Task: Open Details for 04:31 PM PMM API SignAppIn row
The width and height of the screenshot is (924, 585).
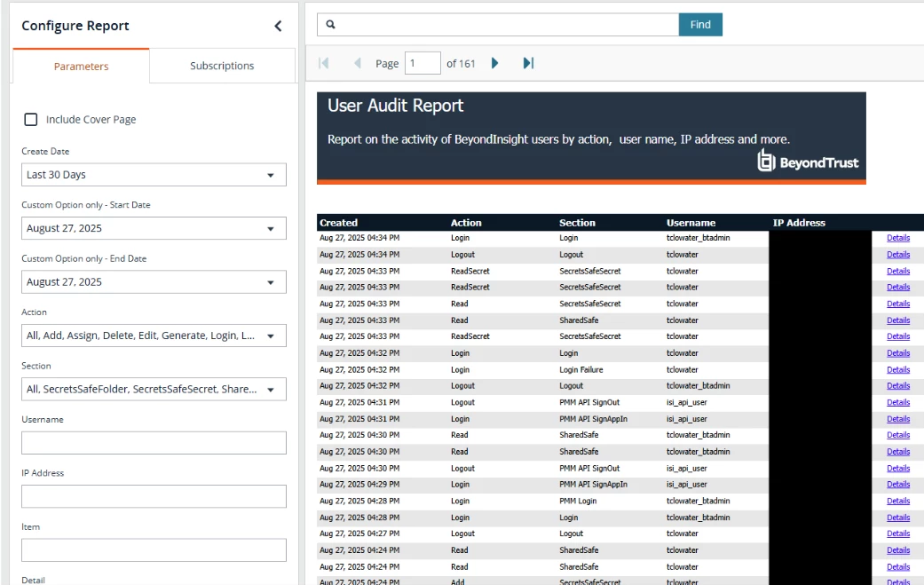Action: point(898,419)
